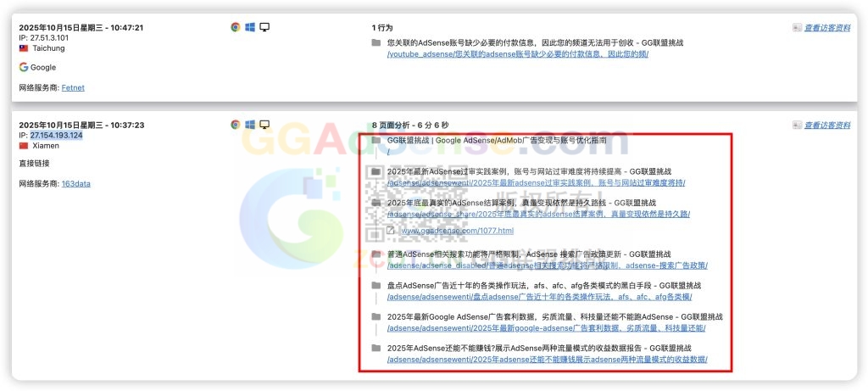Click the desktop device icon for Xiamen visitor
The image size is (868, 391).
click(264, 125)
